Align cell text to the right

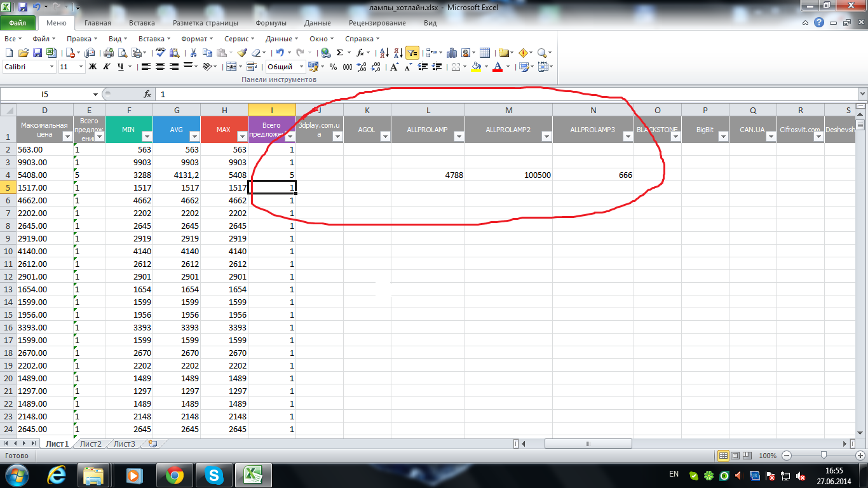174,67
